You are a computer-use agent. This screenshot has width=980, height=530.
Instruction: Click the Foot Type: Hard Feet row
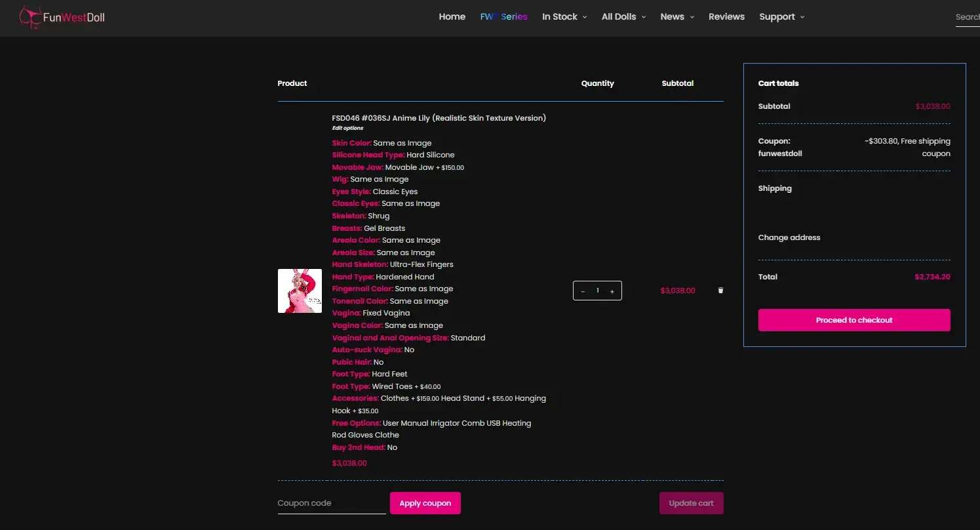(370, 374)
